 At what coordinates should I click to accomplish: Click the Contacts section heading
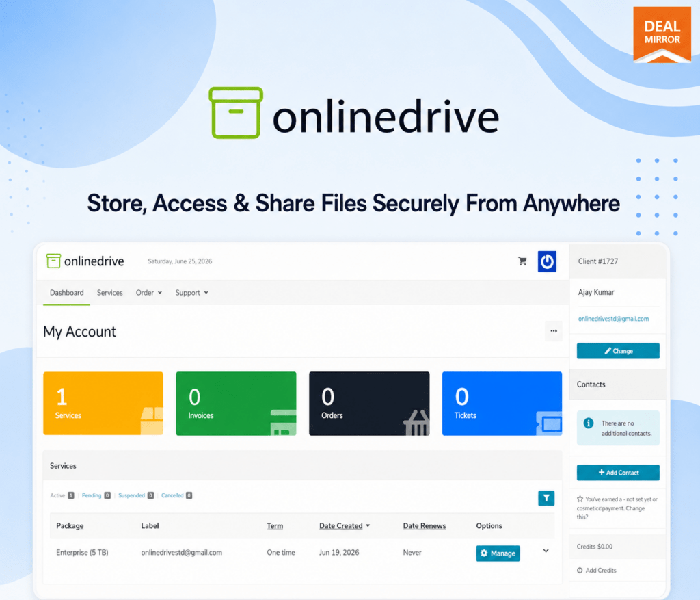tap(591, 384)
